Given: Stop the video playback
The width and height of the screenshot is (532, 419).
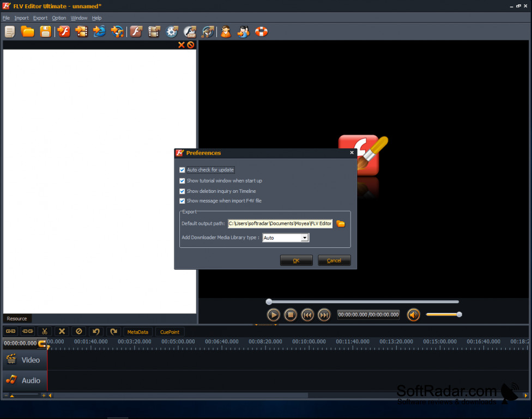Looking at the screenshot, I should tap(291, 315).
